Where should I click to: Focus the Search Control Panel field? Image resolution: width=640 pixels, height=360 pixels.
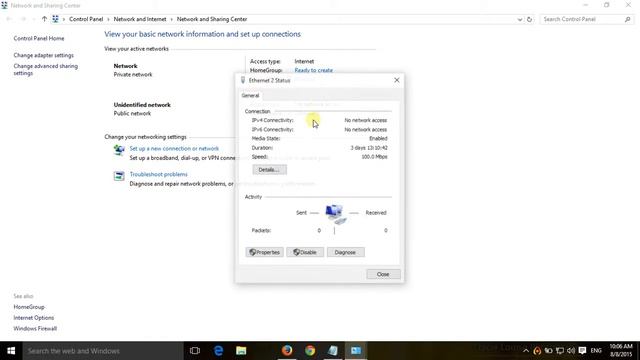tap(587, 19)
